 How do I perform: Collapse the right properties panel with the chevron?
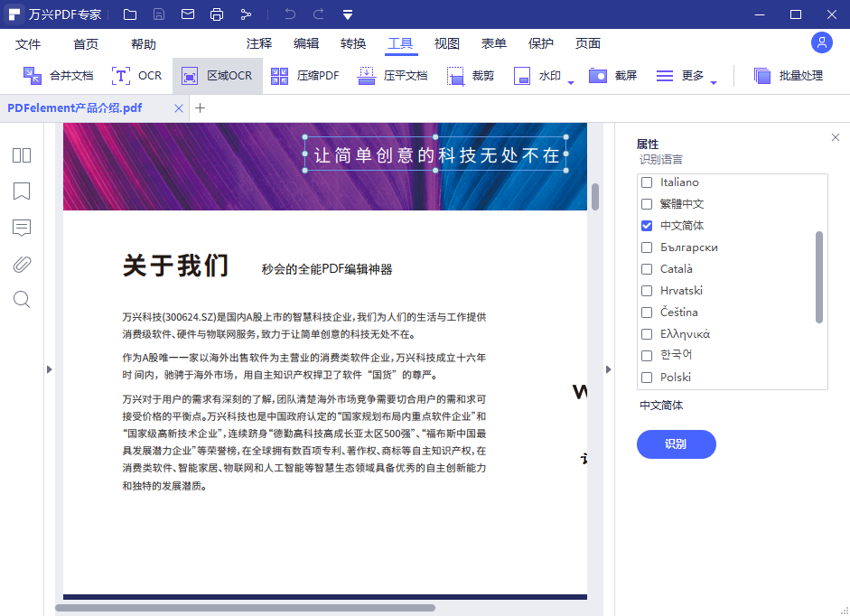pos(610,369)
